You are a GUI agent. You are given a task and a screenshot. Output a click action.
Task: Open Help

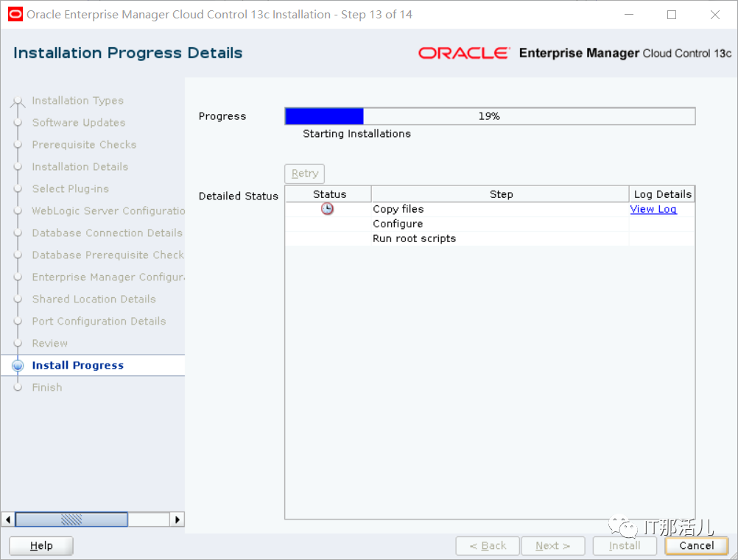41,545
